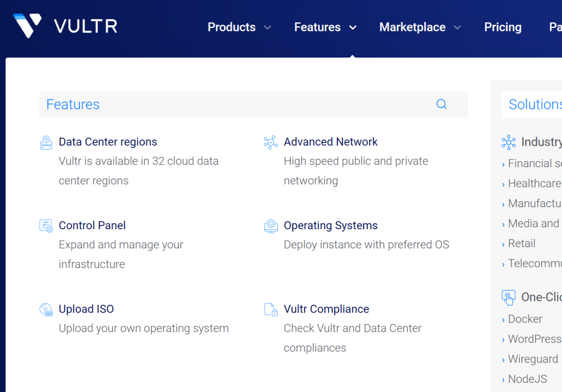Click the Data Center regions icon
Screen dimensions: 562x392
(x=46, y=143)
